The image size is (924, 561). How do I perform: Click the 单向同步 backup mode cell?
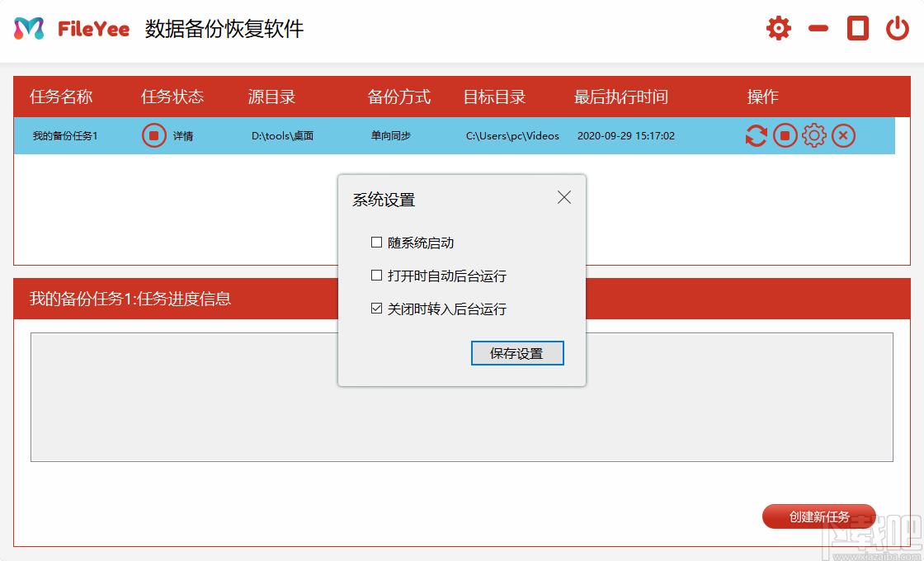pos(391,136)
